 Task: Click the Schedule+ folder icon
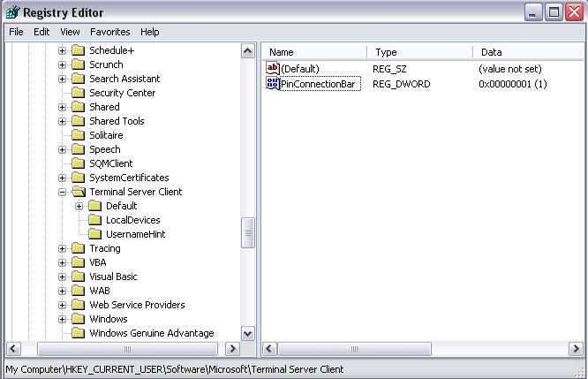tap(78, 50)
